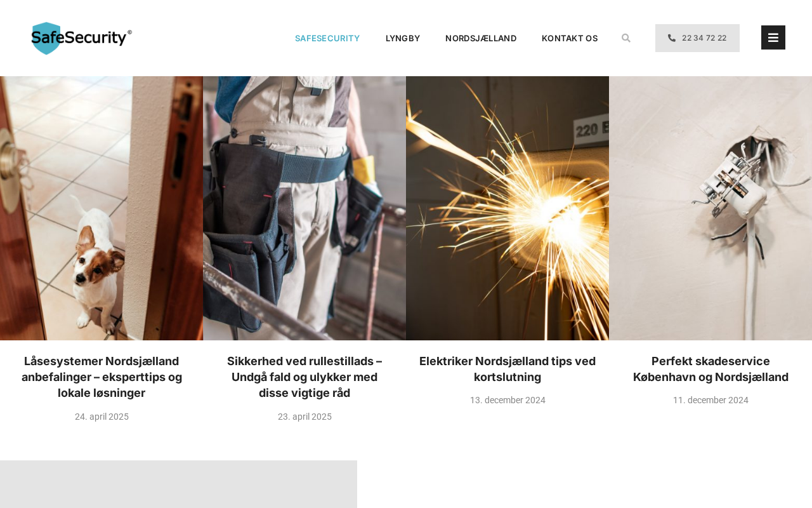
Task: Open the hamburger menu icon
Action: [773, 37]
